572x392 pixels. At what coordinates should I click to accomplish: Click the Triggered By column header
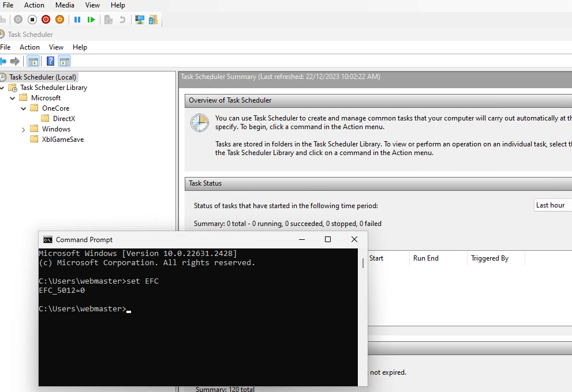pos(496,258)
